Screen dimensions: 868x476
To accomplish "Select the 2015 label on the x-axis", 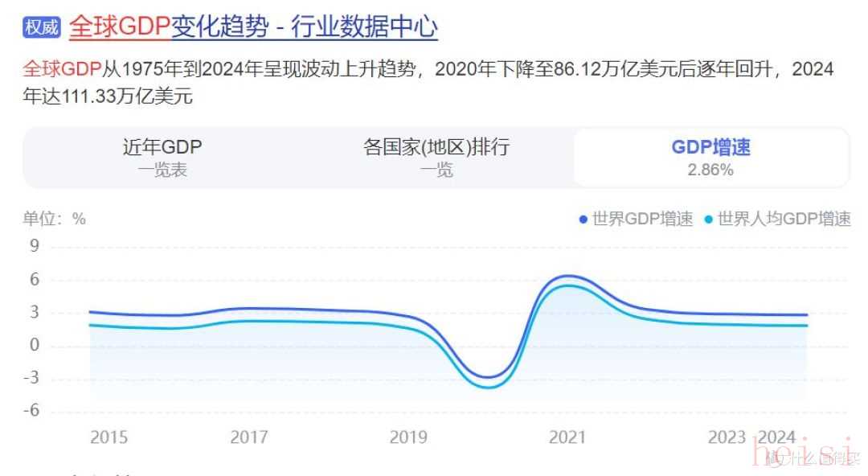I will click(108, 437).
